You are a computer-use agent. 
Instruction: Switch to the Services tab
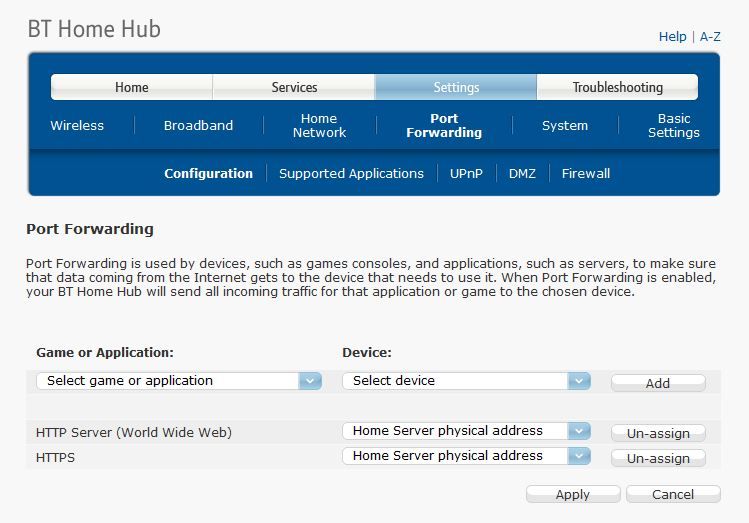[294, 87]
